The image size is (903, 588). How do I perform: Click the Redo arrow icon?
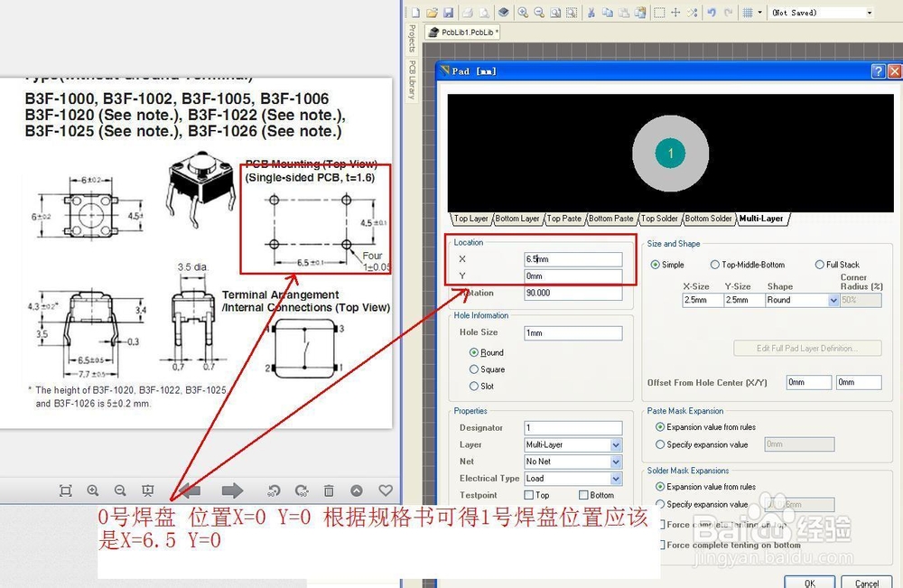(729, 13)
